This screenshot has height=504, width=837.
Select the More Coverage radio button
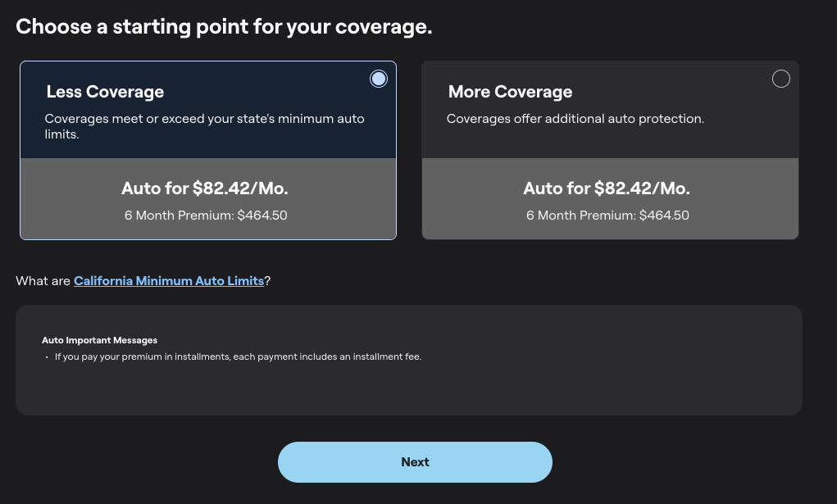tap(781, 79)
